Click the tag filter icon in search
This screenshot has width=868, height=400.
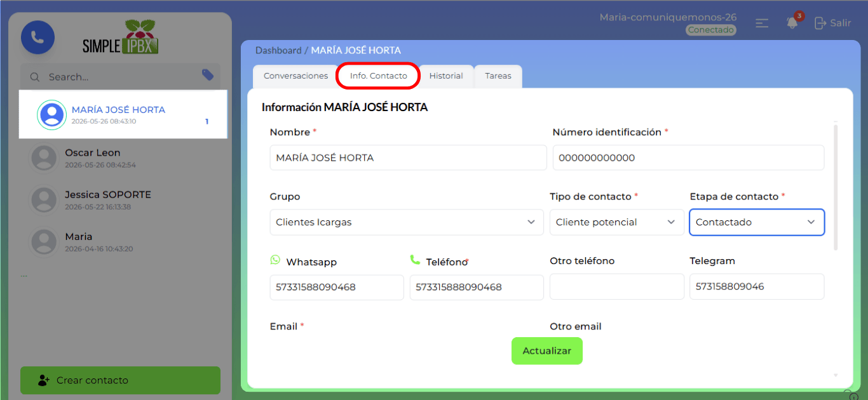pos(208,75)
